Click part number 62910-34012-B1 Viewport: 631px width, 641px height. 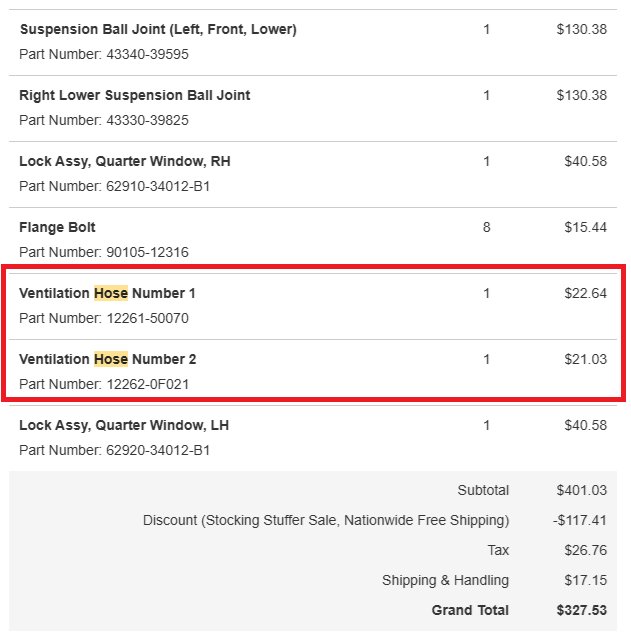(158, 186)
